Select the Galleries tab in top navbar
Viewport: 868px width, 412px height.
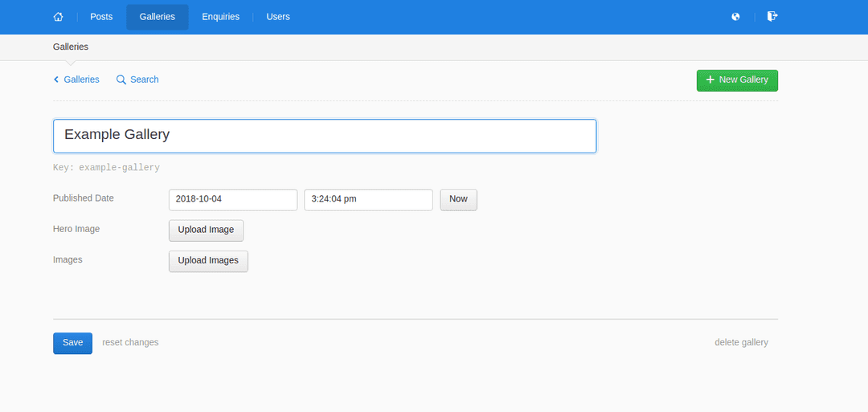157,17
